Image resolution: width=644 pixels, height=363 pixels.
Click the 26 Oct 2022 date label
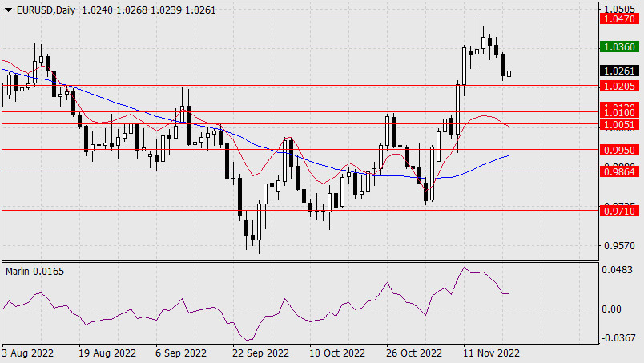coord(414,353)
